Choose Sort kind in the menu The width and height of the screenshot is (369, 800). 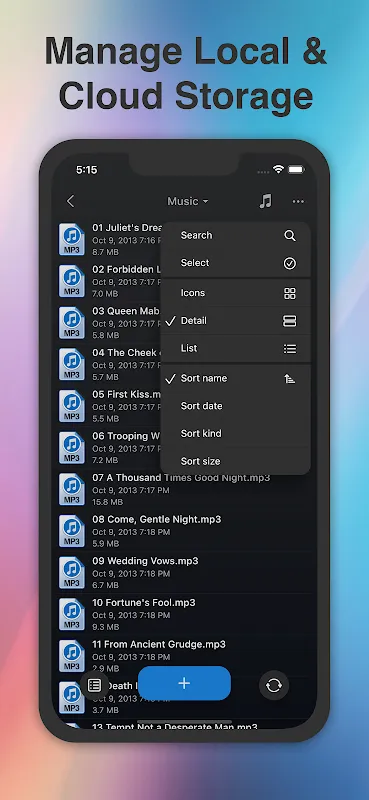pyautogui.click(x=235, y=434)
